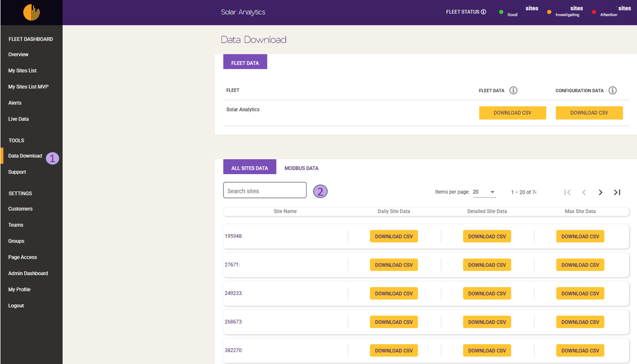Image resolution: width=637 pixels, height=364 pixels.
Task: Click the Max Site Data column header
Action: tap(580, 211)
